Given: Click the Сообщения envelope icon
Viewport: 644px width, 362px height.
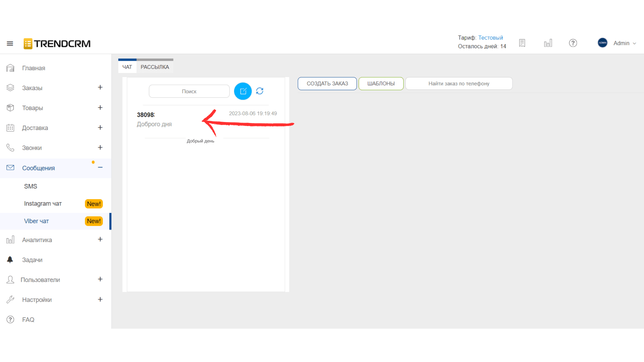Looking at the screenshot, I should tap(10, 168).
